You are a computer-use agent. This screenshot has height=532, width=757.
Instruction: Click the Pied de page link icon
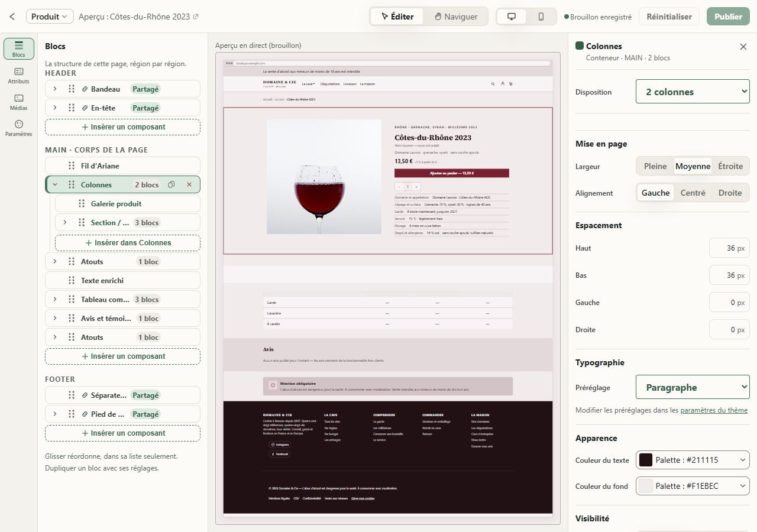pyautogui.click(x=85, y=414)
